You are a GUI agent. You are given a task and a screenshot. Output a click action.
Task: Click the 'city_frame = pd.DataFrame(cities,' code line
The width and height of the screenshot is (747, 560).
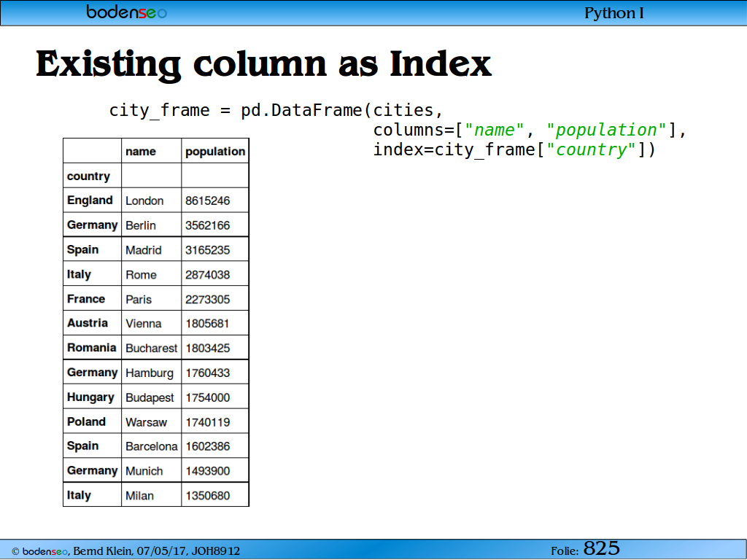point(276,111)
